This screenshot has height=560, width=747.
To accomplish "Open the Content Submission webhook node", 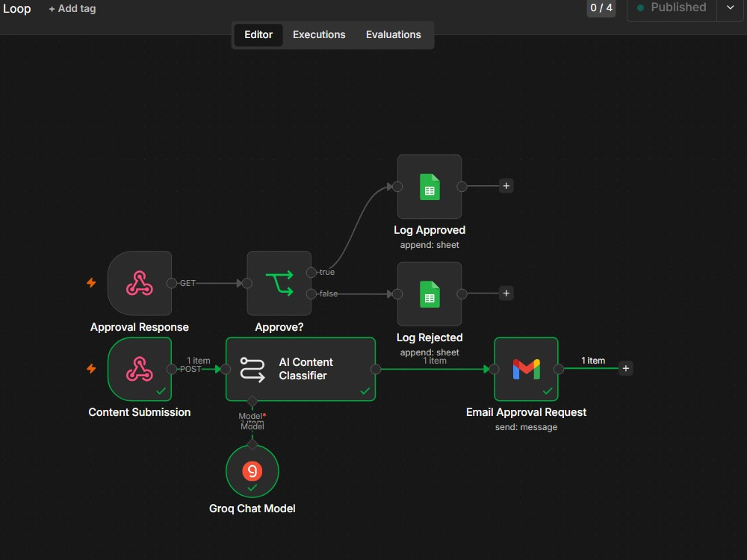I will coord(140,369).
